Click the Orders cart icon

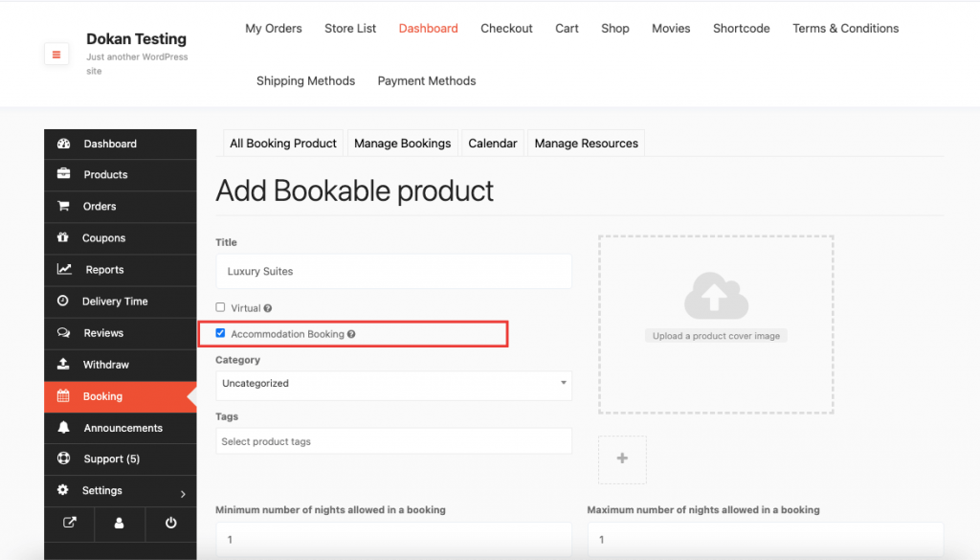(x=63, y=206)
